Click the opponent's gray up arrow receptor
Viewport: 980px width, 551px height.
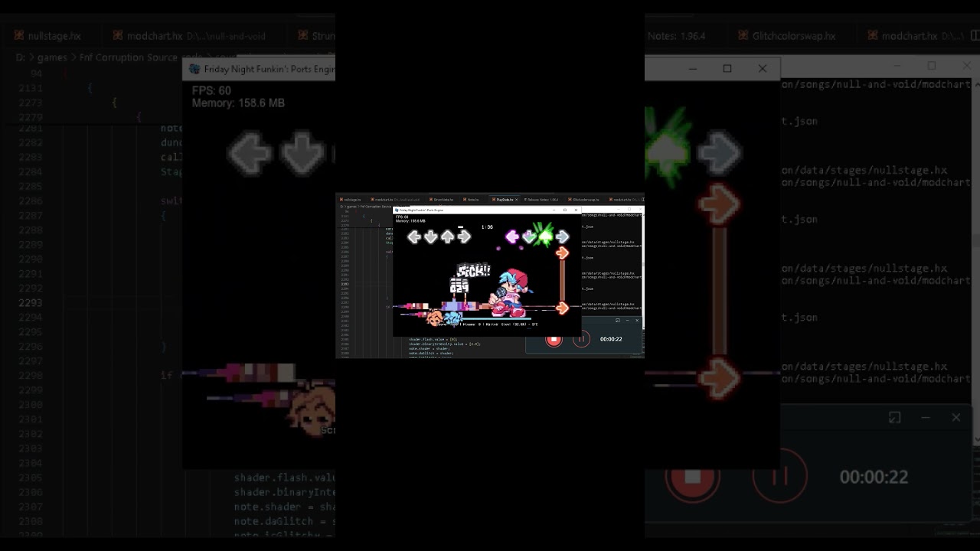click(447, 237)
